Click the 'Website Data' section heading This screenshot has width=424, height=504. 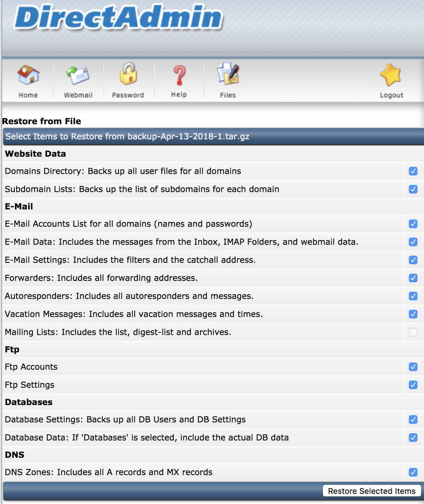click(35, 154)
